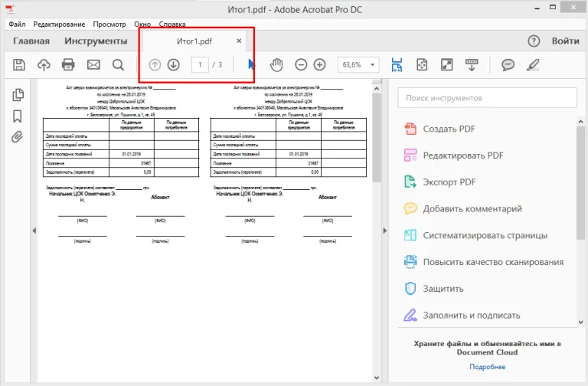Open the Просмотр menu
Viewport: 588px width, 386px height.
click(109, 24)
